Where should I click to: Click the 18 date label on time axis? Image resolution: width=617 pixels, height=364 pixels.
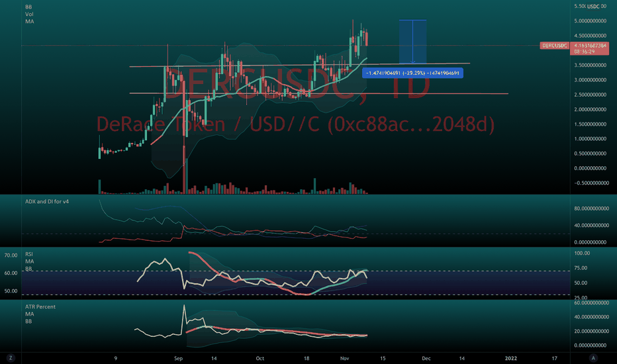coord(306,358)
